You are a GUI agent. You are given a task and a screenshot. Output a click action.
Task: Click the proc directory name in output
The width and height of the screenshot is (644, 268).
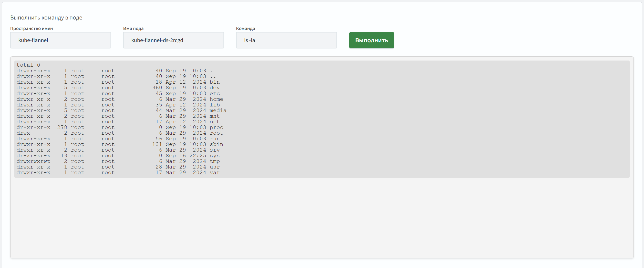click(216, 127)
